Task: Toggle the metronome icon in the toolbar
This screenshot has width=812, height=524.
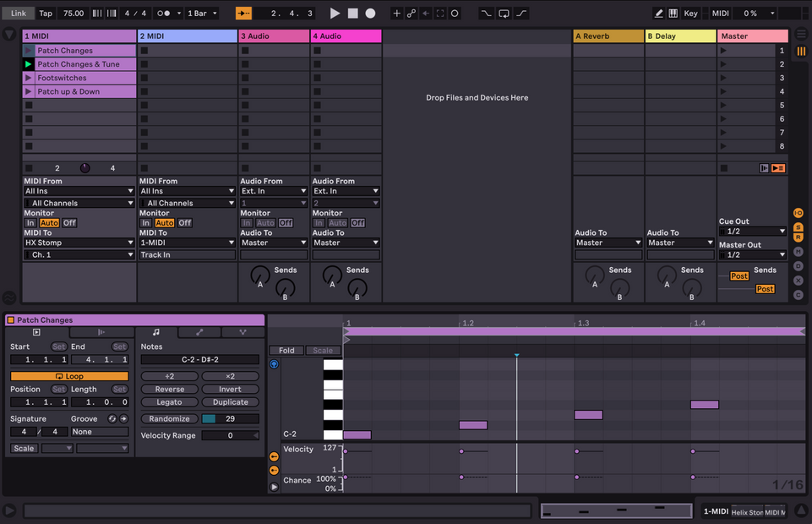Action: tap(163, 13)
